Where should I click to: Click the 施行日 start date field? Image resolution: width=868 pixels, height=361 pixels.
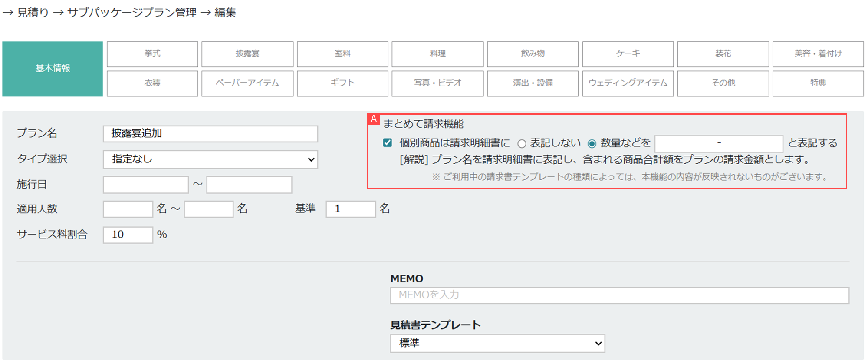[x=146, y=185]
